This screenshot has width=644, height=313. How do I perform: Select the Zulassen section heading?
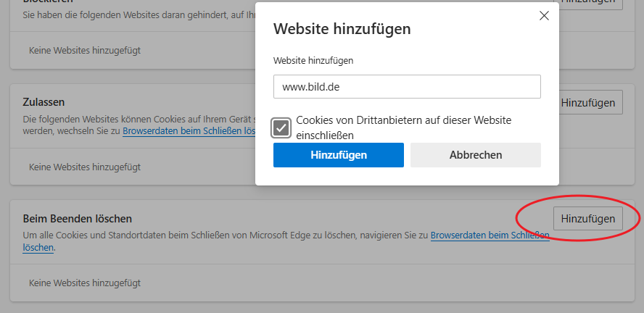click(x=44, y=101)
